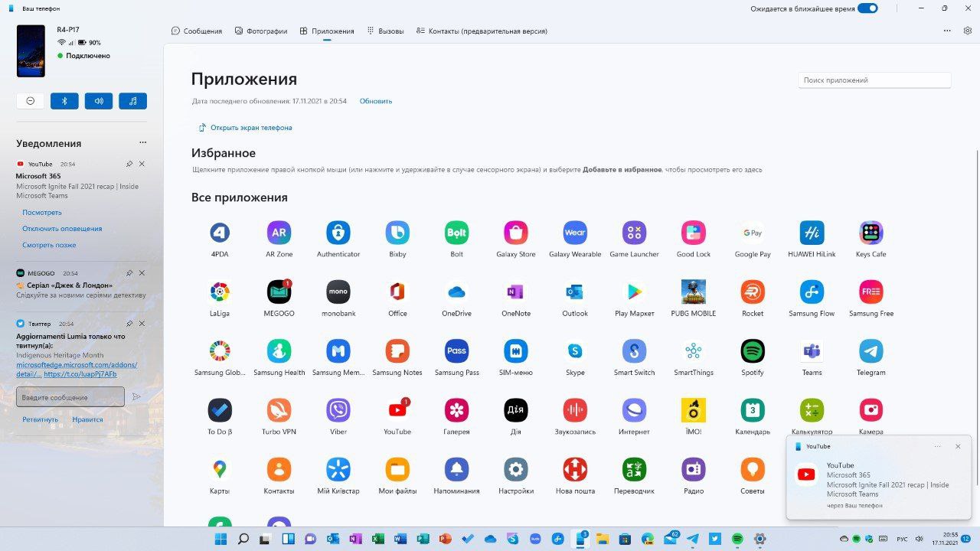Screen dimensions: 980x551
Task: Click Ретвитнуть on Twitter notification
Action: [40, 419]
